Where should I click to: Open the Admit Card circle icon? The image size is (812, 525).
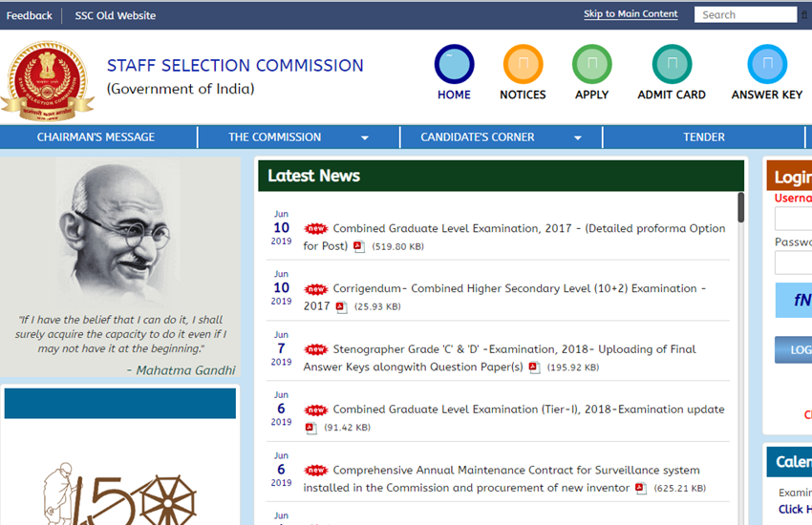(672, 65)
